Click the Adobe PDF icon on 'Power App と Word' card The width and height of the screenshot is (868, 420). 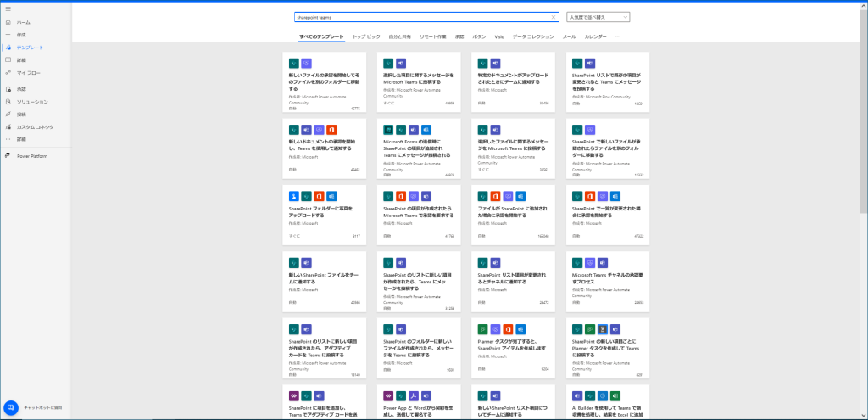click(x=414, y=395)
